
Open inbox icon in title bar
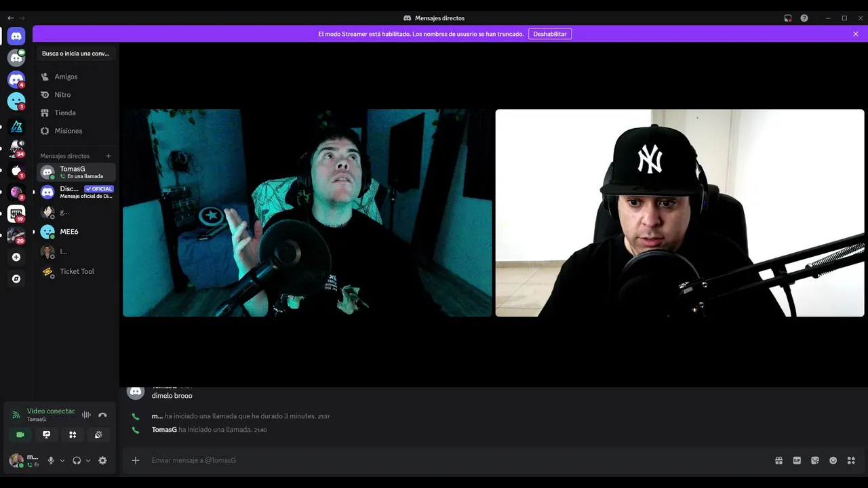tap(788, 18)
